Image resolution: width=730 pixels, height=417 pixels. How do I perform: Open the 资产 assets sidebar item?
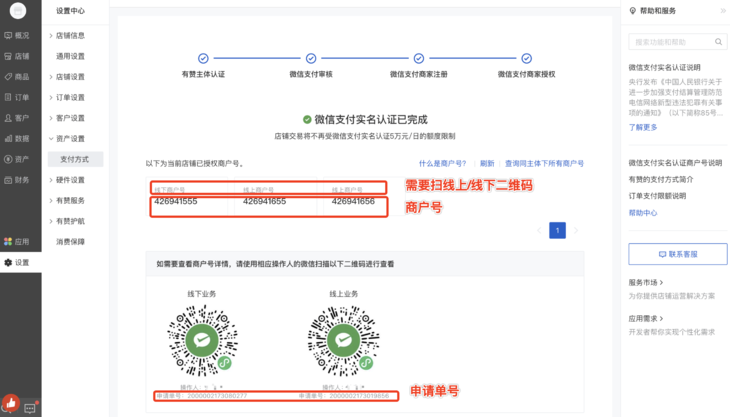[x=17, y=159]
